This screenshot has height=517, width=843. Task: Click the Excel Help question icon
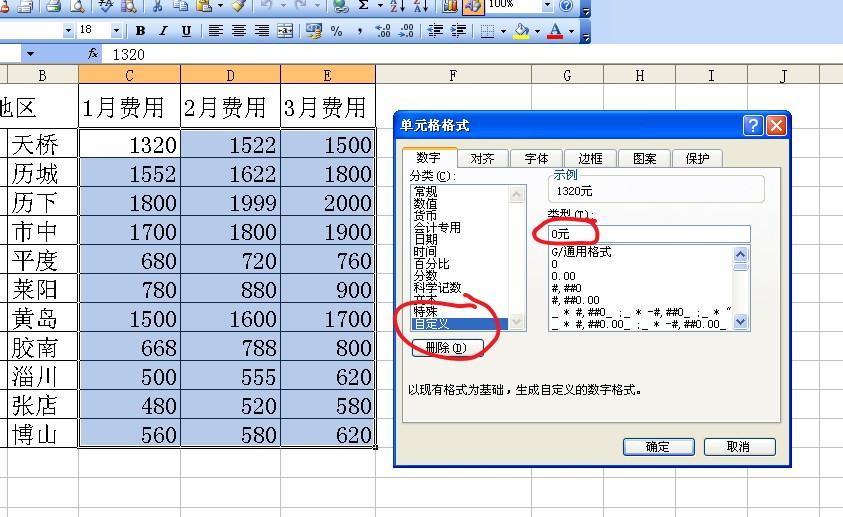566,6
